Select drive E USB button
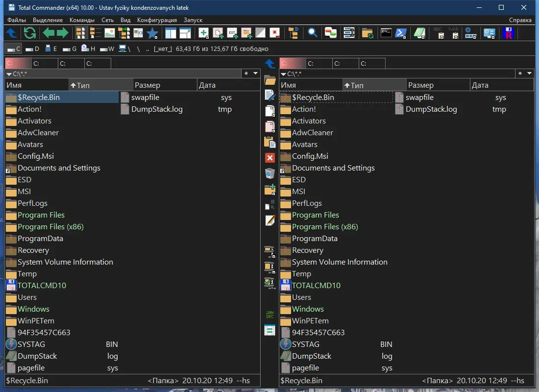Image resolution: width=539 pixels, height=392 pixels. tap(51, 49)
